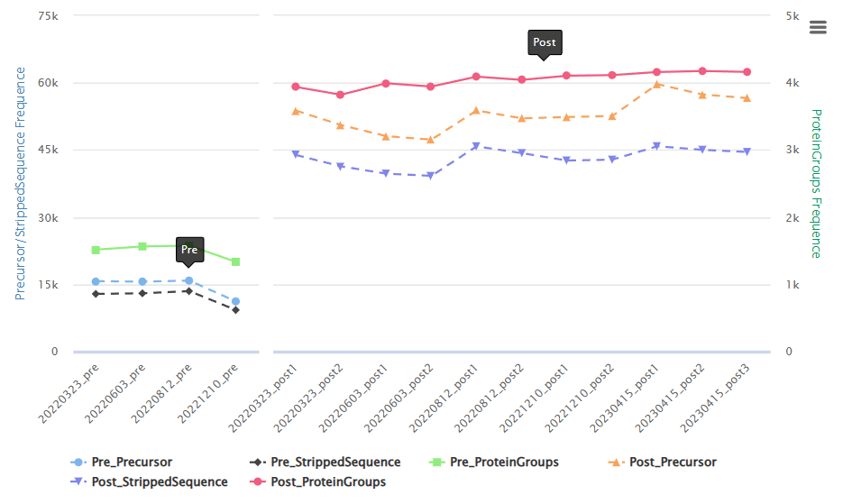Click Post_StrippedSequence marker at 20220603_post2
This screenshot has height=504, width=843.
(x=430, y=175)
